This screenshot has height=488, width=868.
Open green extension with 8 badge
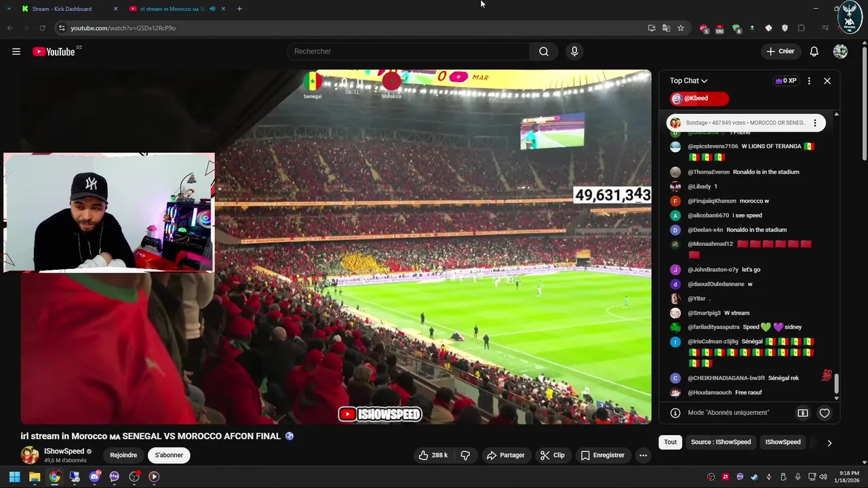tap(736, 28)
